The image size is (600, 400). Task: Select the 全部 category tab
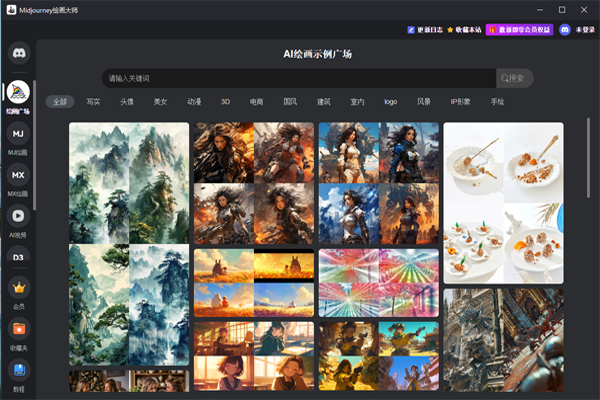[x=60, y=102]
